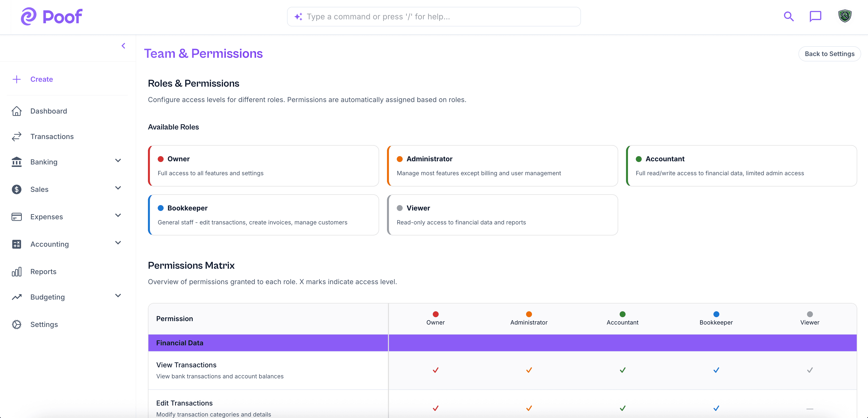
Task: Collapse the sidebar with the arrow
Action: click(x=123, y=46)
